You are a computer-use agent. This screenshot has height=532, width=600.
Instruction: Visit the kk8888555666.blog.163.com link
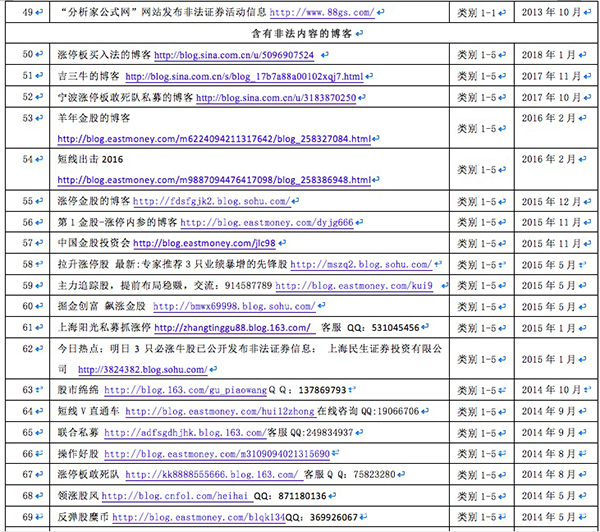coord(212,475)
